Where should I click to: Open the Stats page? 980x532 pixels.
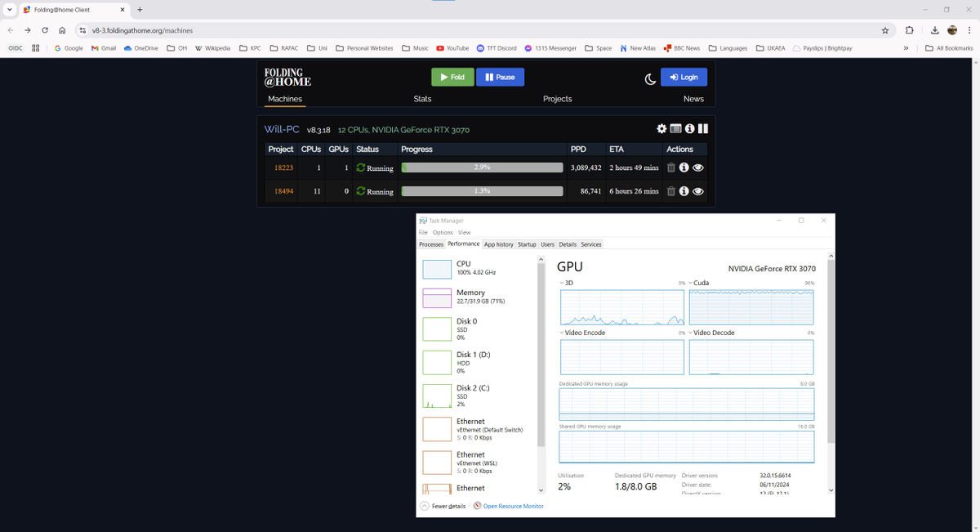click(x=422, y=99)
